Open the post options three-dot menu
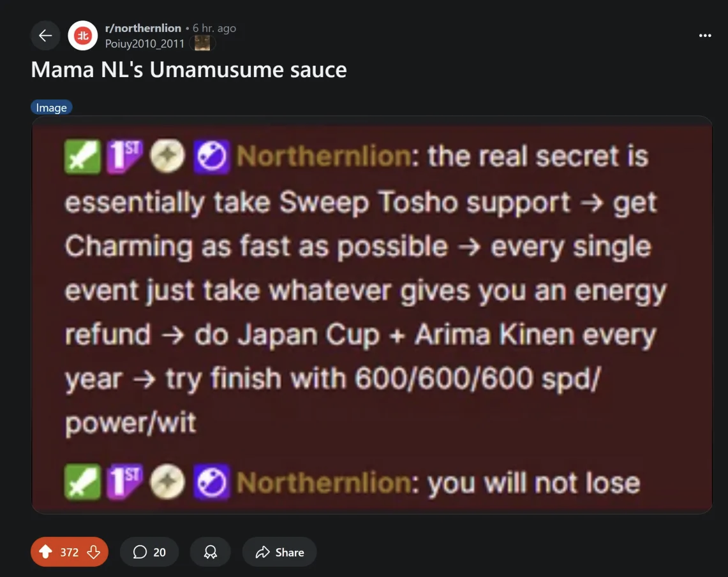Image resolution: width=728 pixels, height=577 pixels. point(705,35)
